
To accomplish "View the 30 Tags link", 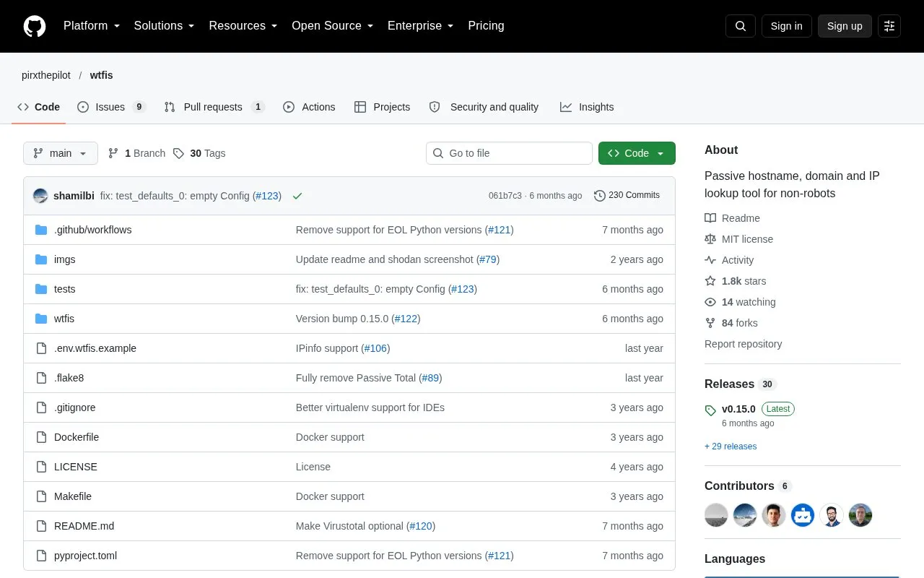I will point(199,153).
